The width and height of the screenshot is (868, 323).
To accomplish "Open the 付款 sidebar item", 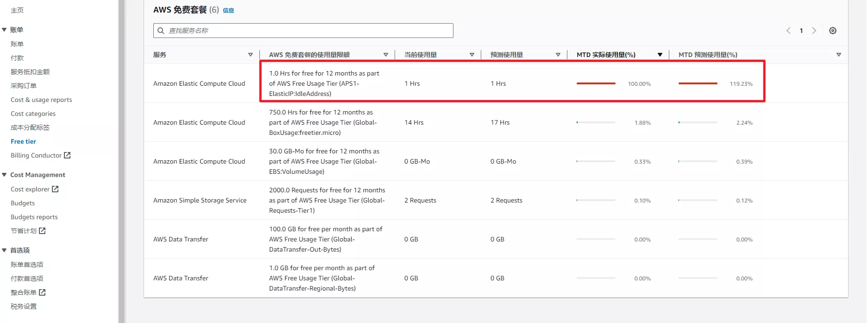I will pyautogui.click(x=17, y=58).
